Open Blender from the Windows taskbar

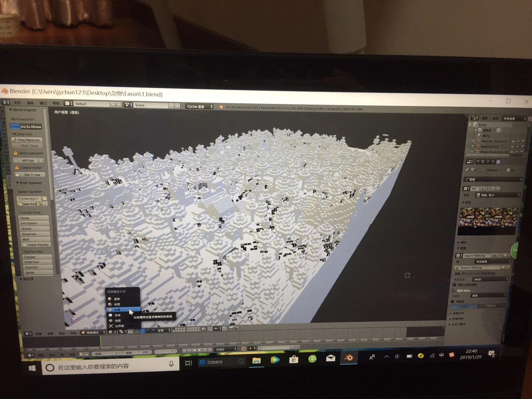[348, 358]
